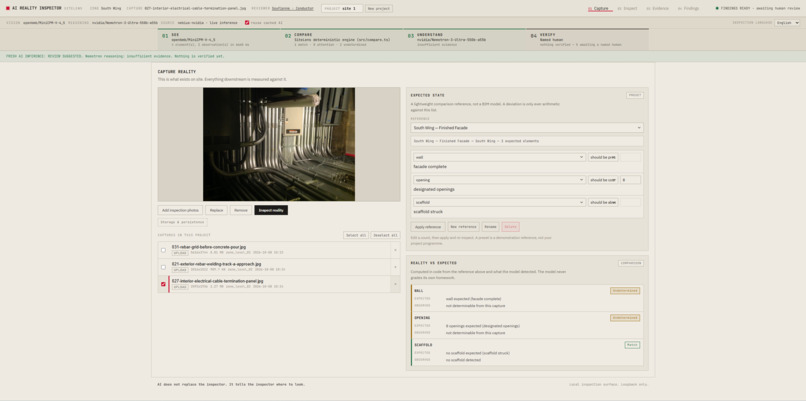Select the 04 VERIFY pipeline step
The height and width of the screenshot is (401, 806).
pyautogui.click(x=588, y=40)
